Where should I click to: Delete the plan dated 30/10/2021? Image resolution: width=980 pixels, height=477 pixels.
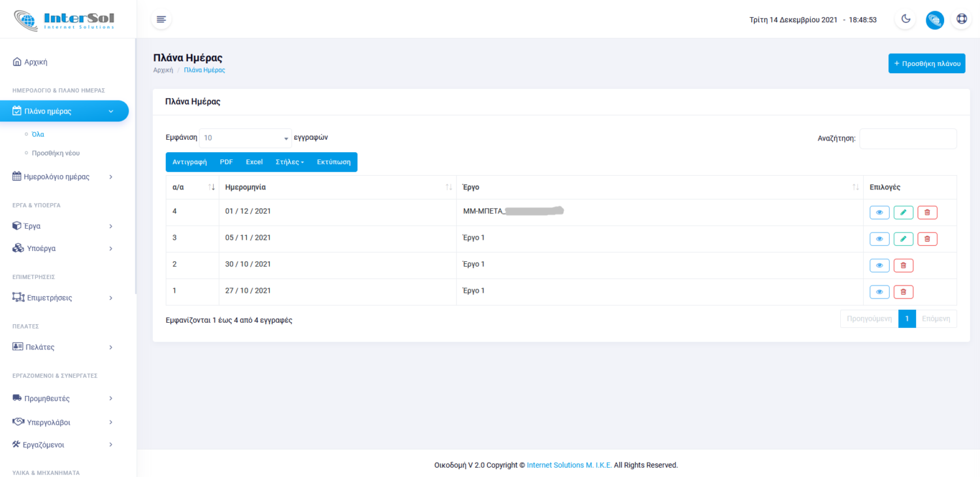pos(903,265)
